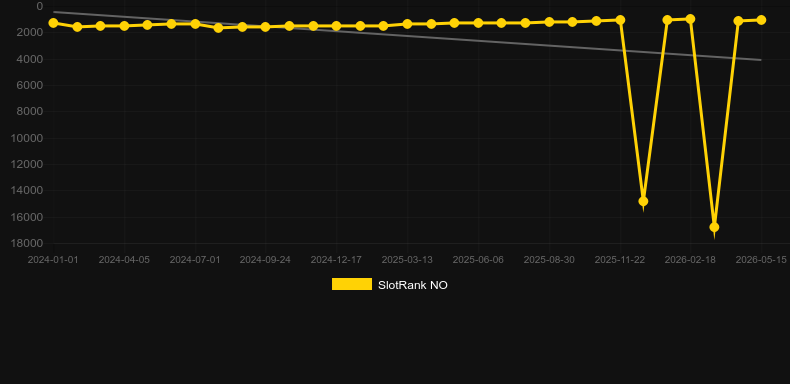The image size is (790, 384).
Task: Select the data point at 2025-06-06
Action: point(478,23)
